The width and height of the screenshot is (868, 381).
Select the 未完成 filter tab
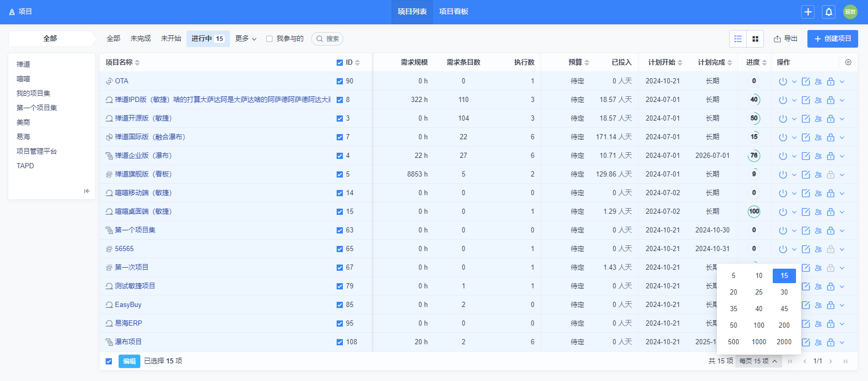click(140, 39)
